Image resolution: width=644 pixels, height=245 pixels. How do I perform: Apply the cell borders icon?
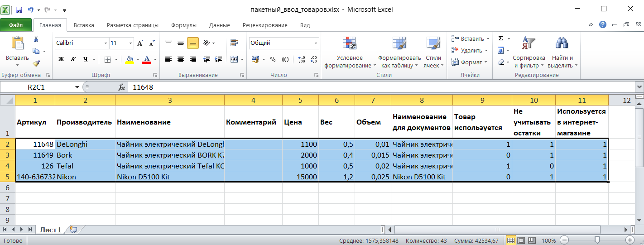pos(107,59)
